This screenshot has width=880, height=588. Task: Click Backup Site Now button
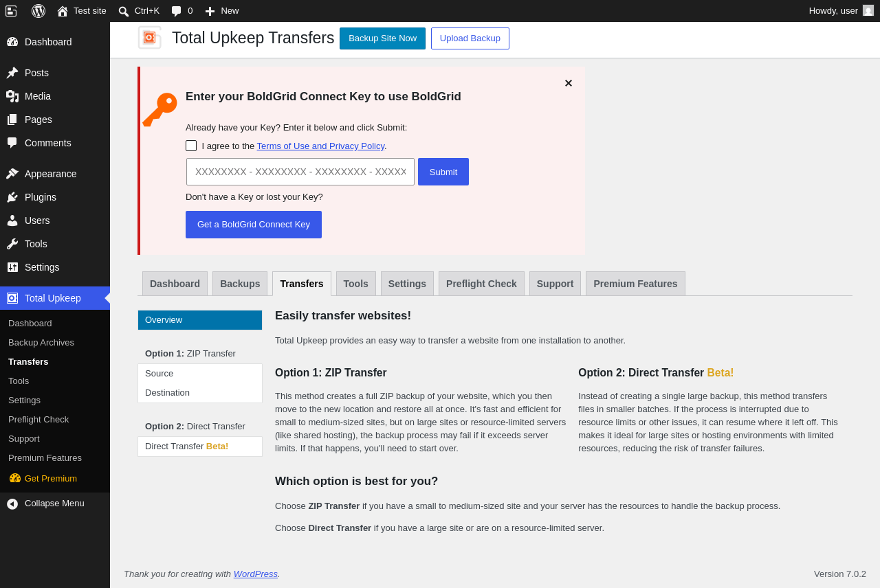(382, 38)
